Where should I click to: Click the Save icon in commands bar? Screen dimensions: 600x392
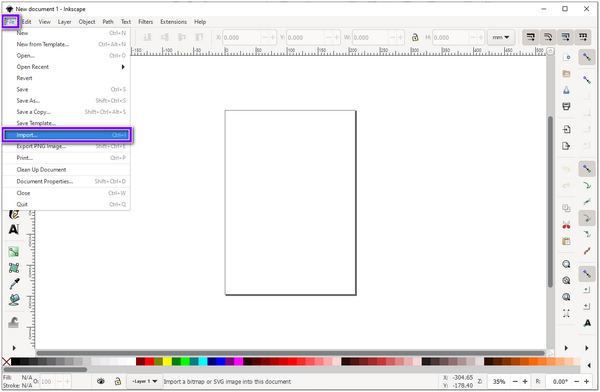click(x=567, y=90)
